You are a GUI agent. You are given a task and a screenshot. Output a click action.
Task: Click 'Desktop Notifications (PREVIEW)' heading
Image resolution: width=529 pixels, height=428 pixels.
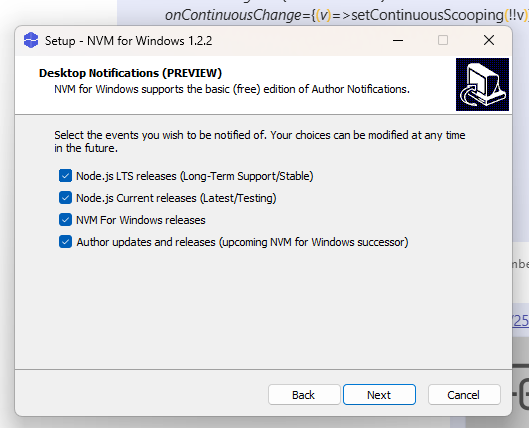coord(130,73)
